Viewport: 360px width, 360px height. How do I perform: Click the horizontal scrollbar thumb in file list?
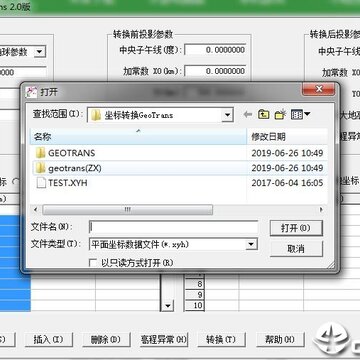tap(127, 210)
